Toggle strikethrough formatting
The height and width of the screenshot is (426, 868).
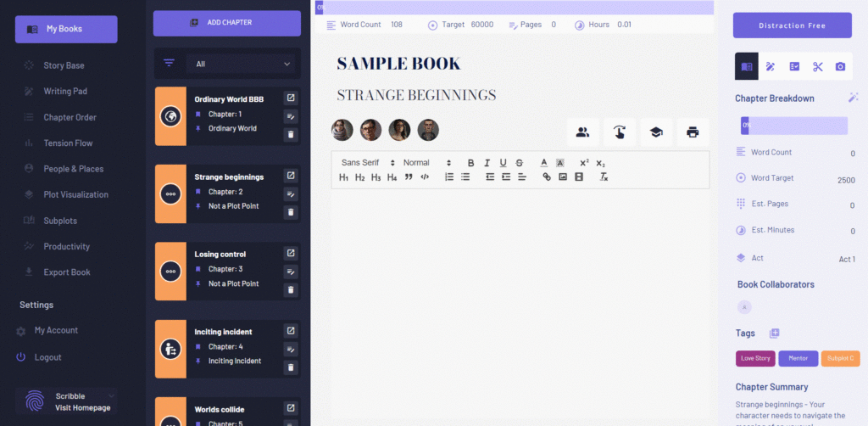[520, 163]
